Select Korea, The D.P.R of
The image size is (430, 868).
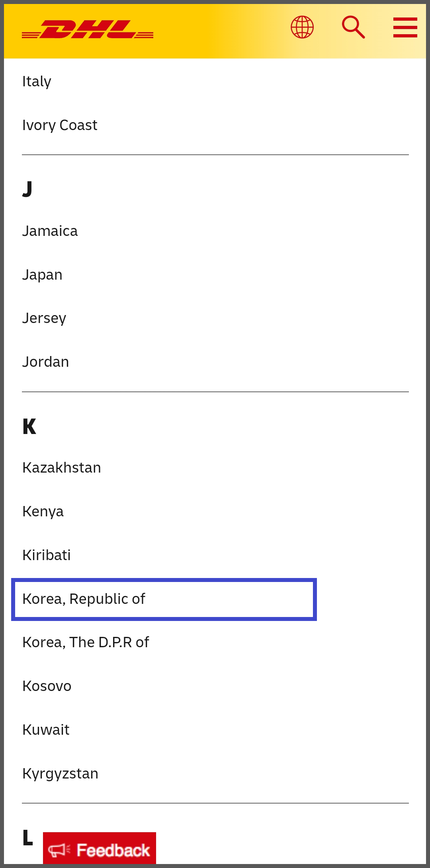point(86,642)
